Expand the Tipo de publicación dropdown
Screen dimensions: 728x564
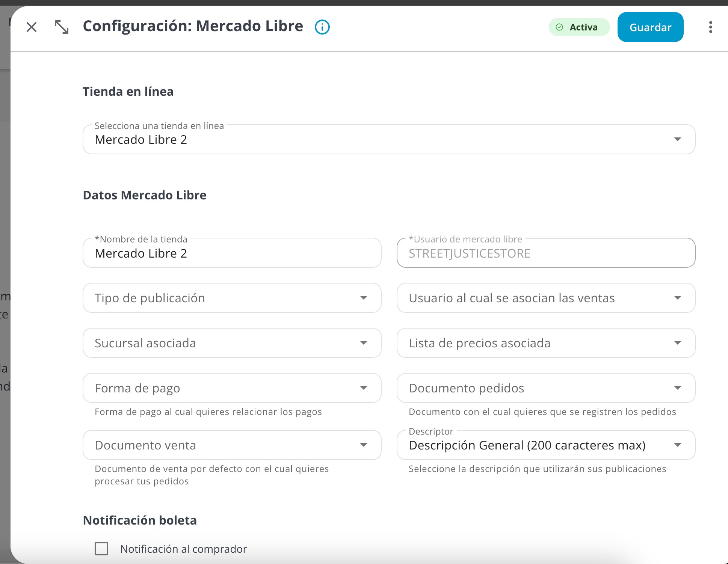[232, 298]
